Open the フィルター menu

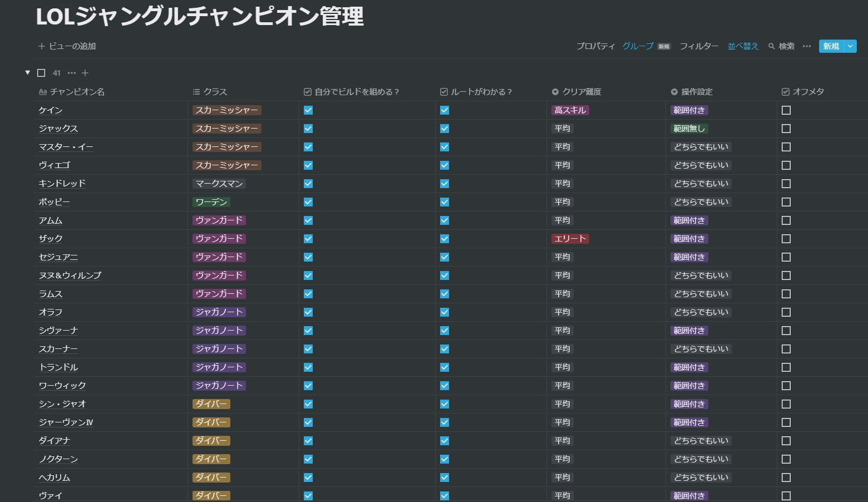tap(699, 46)
